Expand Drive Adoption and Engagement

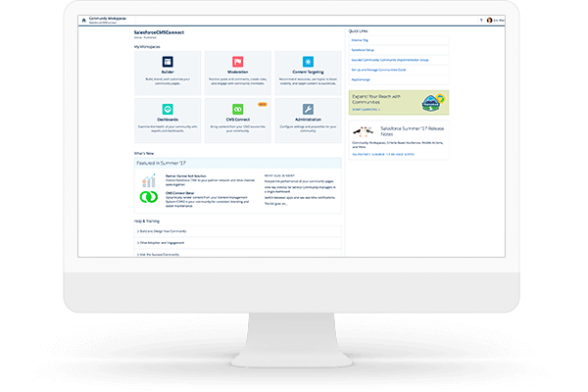tap(238, 243)
